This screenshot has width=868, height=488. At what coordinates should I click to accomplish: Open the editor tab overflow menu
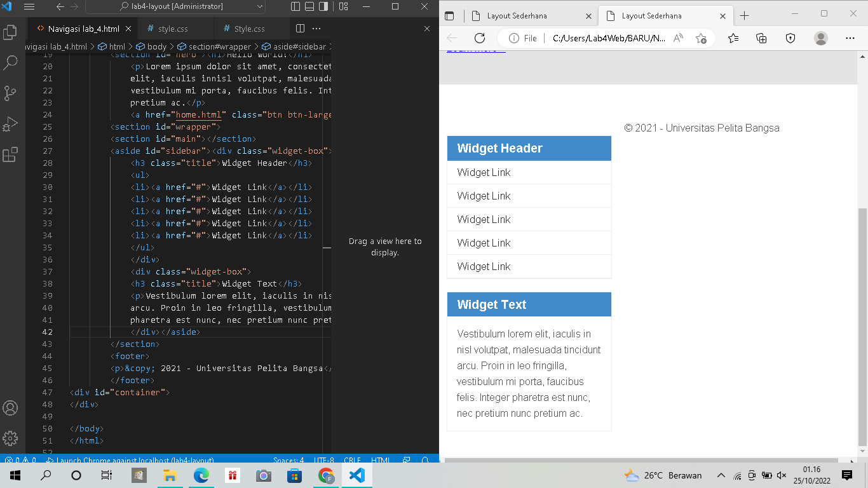[x=316, y=28]
